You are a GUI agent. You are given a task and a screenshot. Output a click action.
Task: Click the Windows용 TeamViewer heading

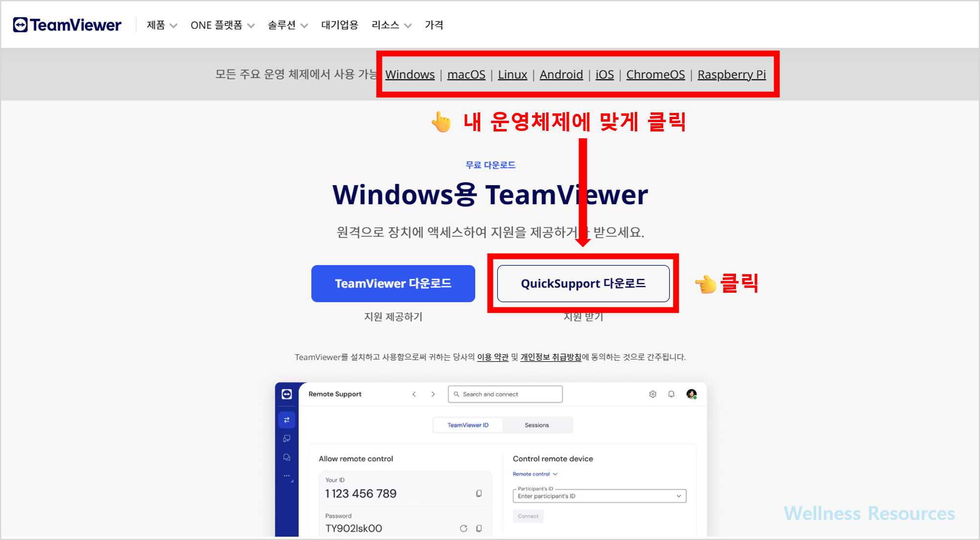tap(490, 194)
